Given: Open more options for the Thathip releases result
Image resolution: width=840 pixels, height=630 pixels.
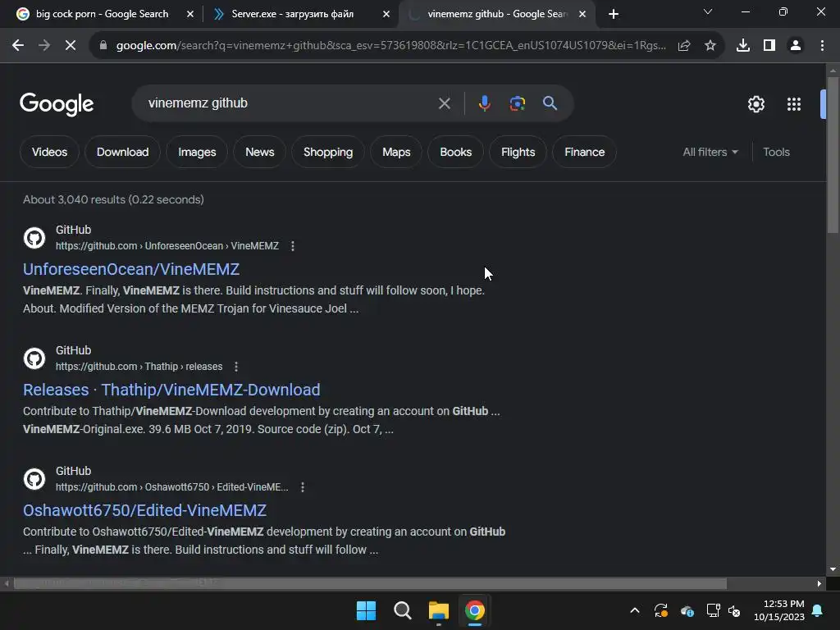Looking at the screenshot, I should coord(236,367).
